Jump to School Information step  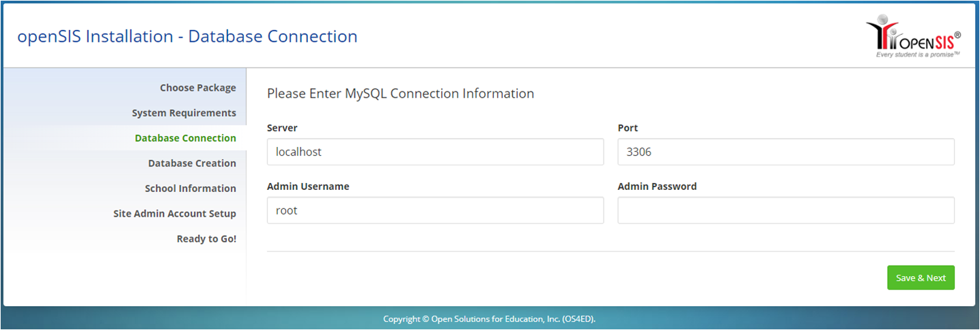[191, 189]
